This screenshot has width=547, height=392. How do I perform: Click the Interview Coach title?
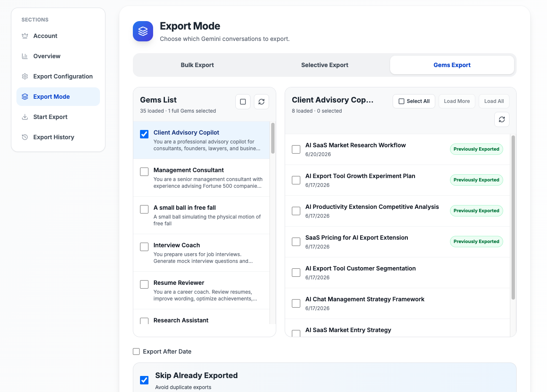pyautogui.click(x=177, y=245)
